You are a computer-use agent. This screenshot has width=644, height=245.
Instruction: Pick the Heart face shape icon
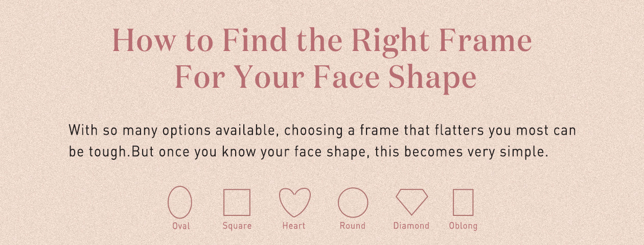click(x=295, y=202)
